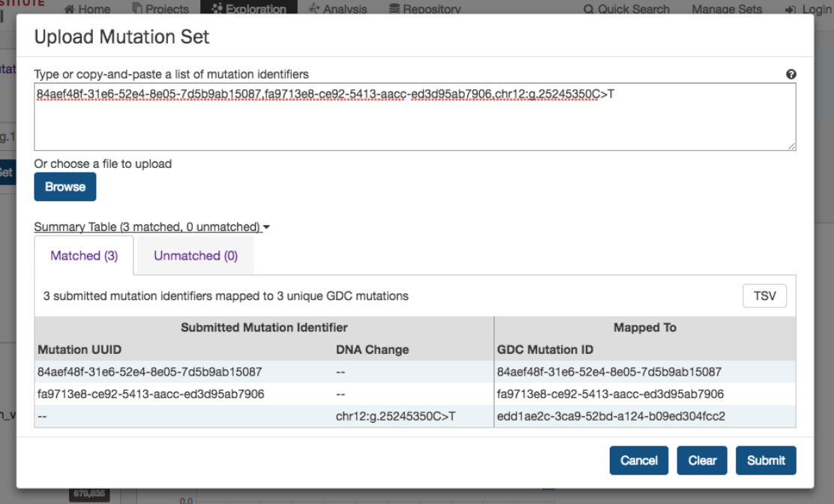Clear the entered mutation identifiers
This screenshot has width=834, height=504.
click(x=702, y=460)
